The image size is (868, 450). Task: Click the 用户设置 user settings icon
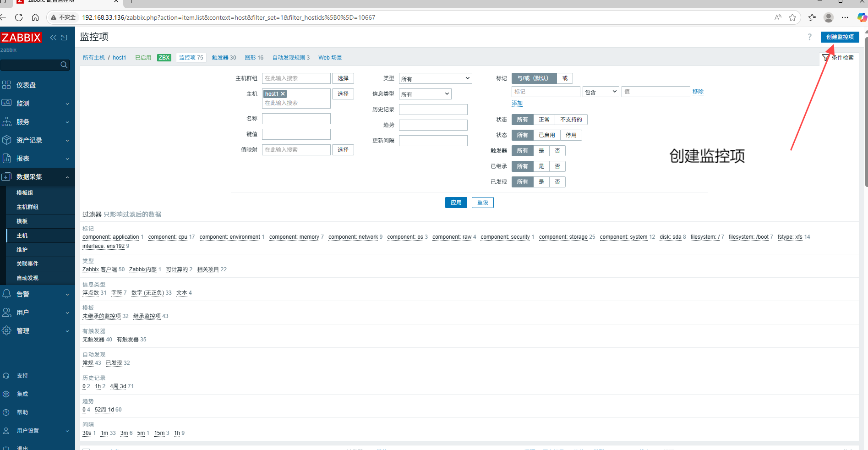[x=6, y=431]
